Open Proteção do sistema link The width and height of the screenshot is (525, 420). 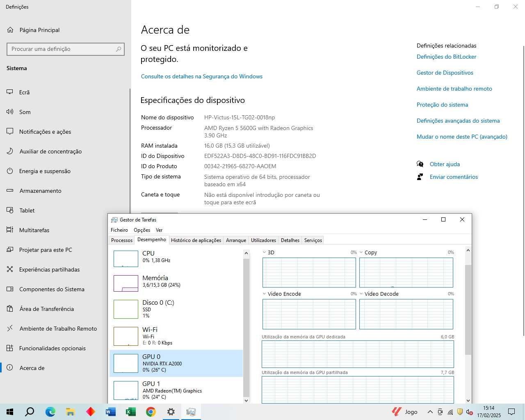click(442, 105)
